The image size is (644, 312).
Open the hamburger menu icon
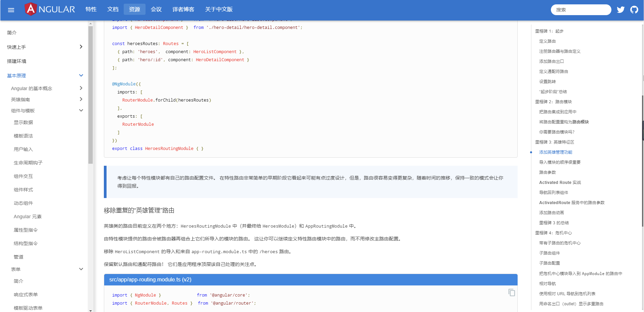pos(11,10)
